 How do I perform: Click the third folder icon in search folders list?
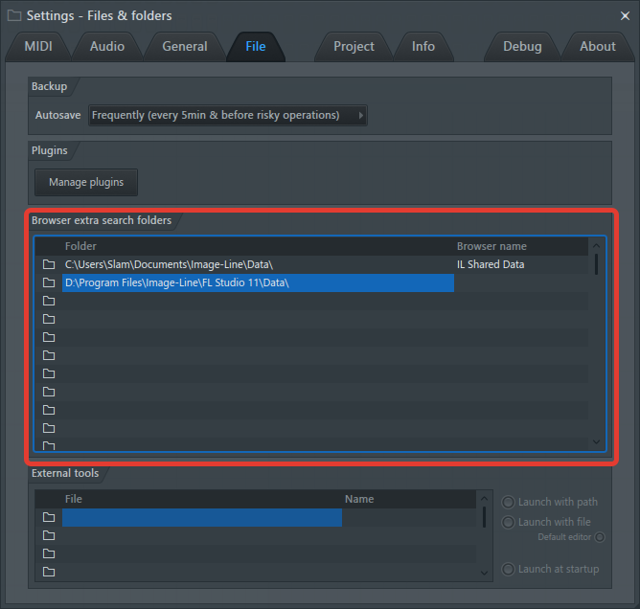pos(49,301)
